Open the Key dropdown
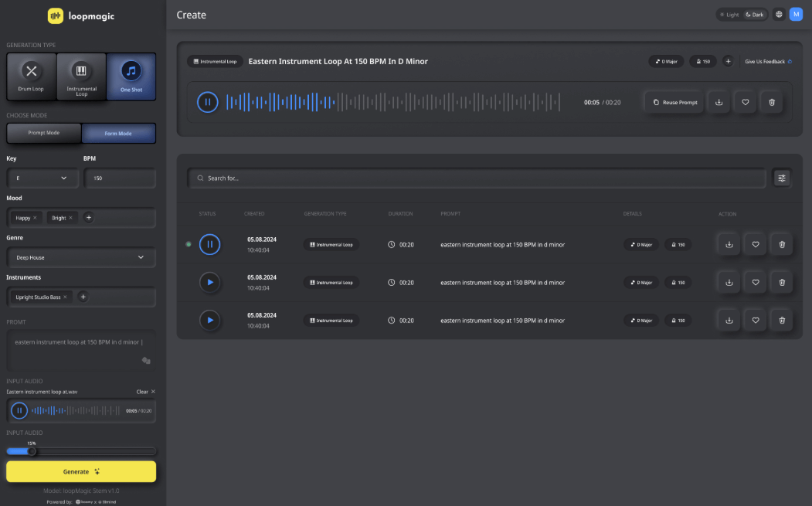This screenshot has width=812, height=506. [42, 178]
